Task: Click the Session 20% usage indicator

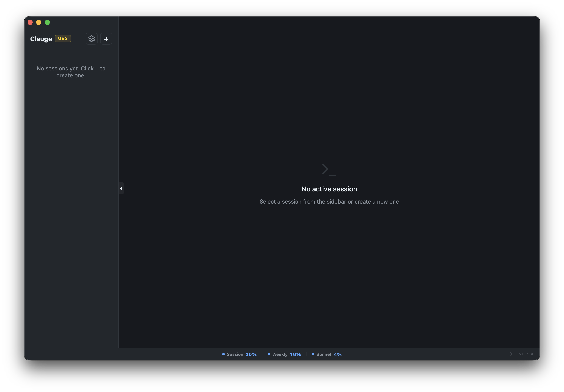Action: coord(241,354)
